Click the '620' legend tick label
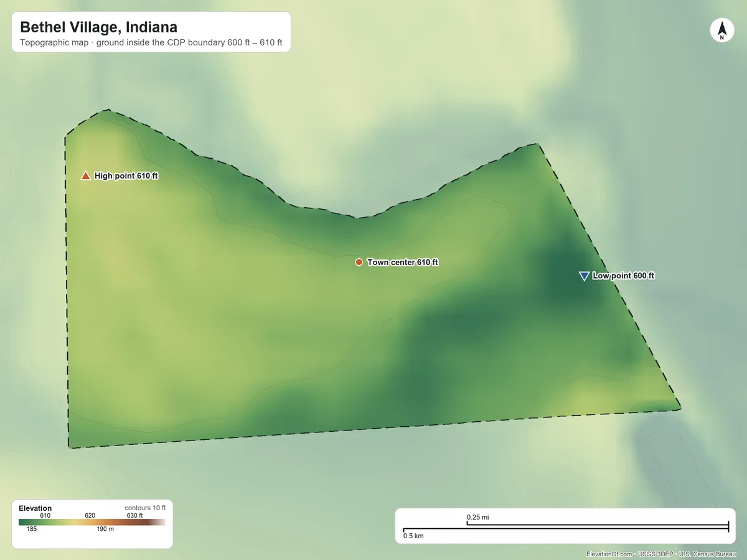This screenshot has width=747, height=560. tap(90, 515)
